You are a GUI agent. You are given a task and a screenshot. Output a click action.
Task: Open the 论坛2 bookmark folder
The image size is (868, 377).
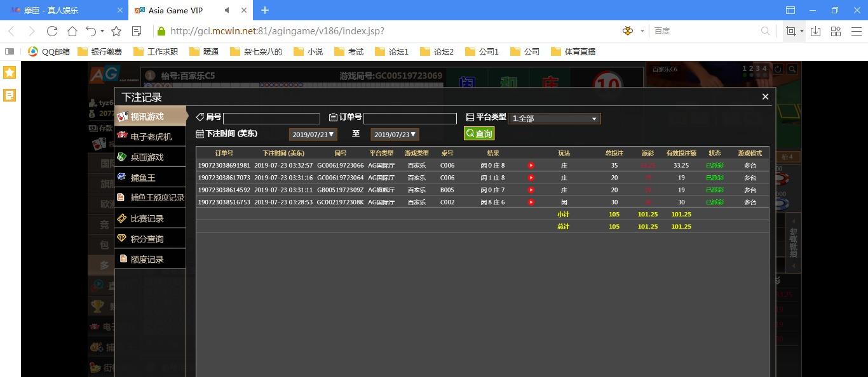click(437, 51)
